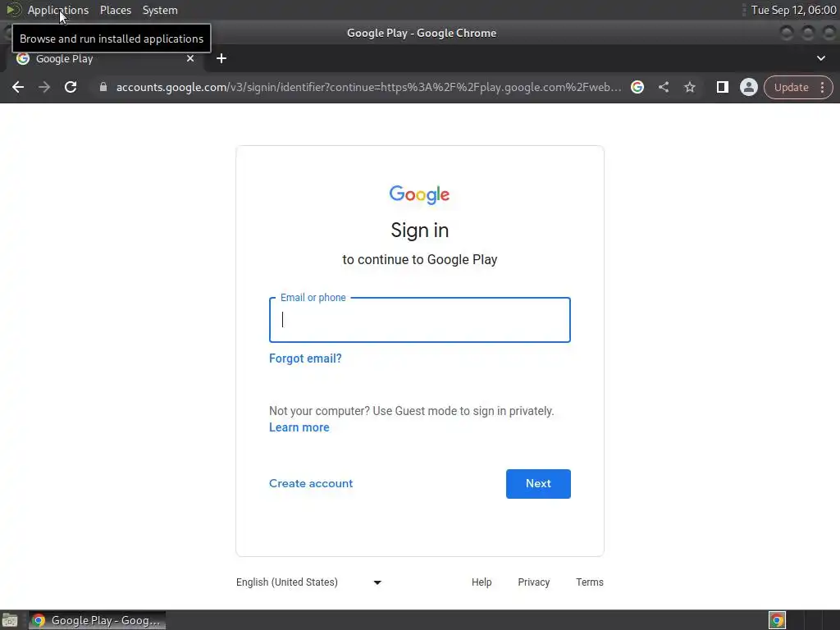Click the Next button
Viewport: 840px width, 630px height.
pyautogui.click(x=538, y=484)
